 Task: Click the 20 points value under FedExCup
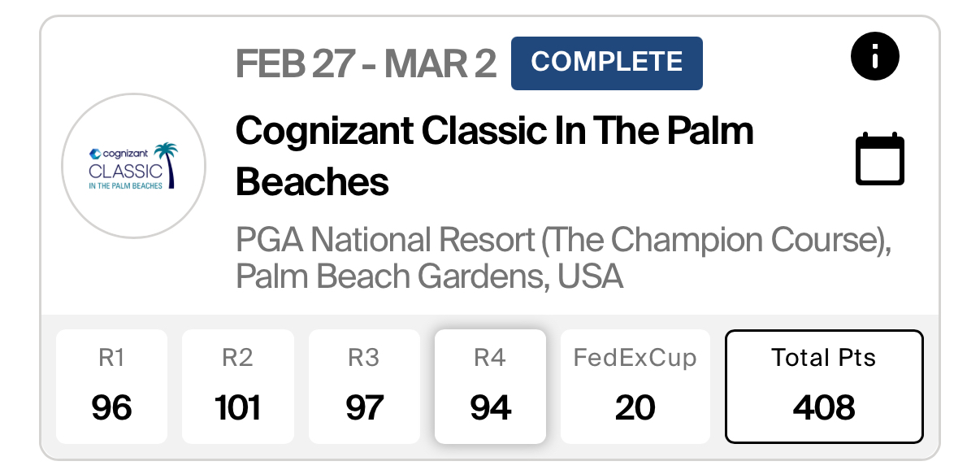click(x=635, y=407)
